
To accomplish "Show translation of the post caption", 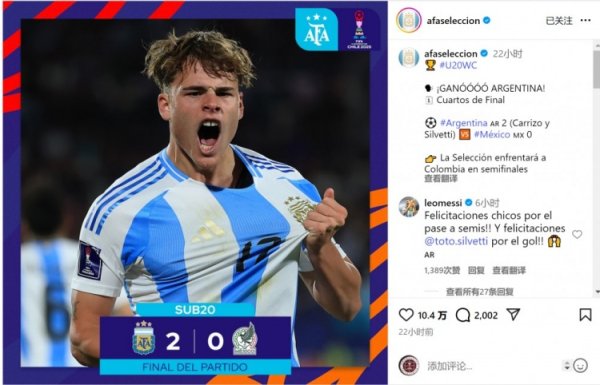I will pyautogui.click(x=441, y=178).
